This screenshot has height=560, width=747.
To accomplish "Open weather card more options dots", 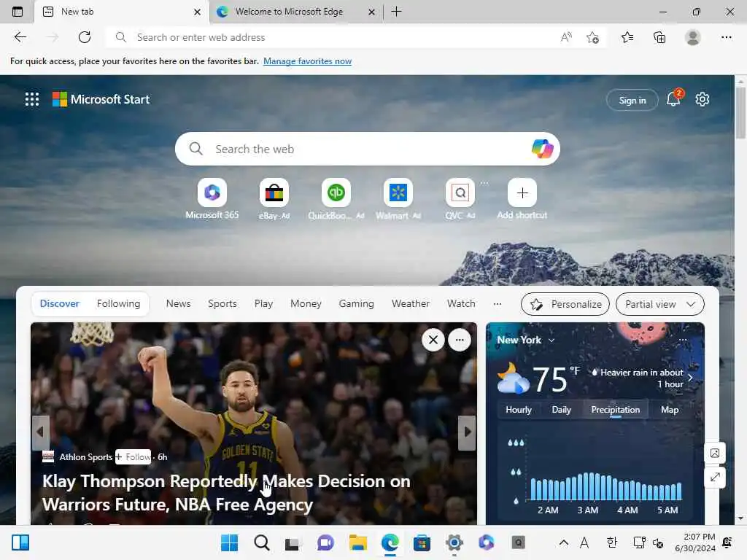I will (x=683, y=340).
